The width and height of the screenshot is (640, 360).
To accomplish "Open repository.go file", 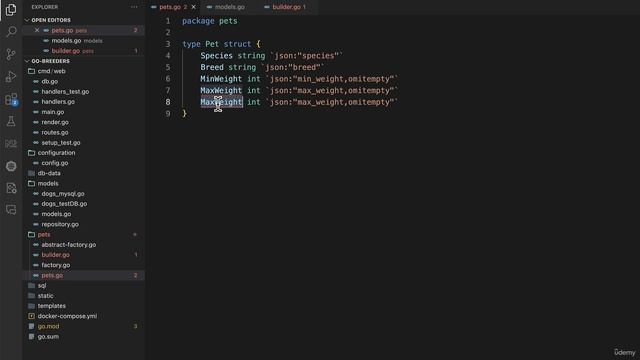I will [x=60, y=224].
